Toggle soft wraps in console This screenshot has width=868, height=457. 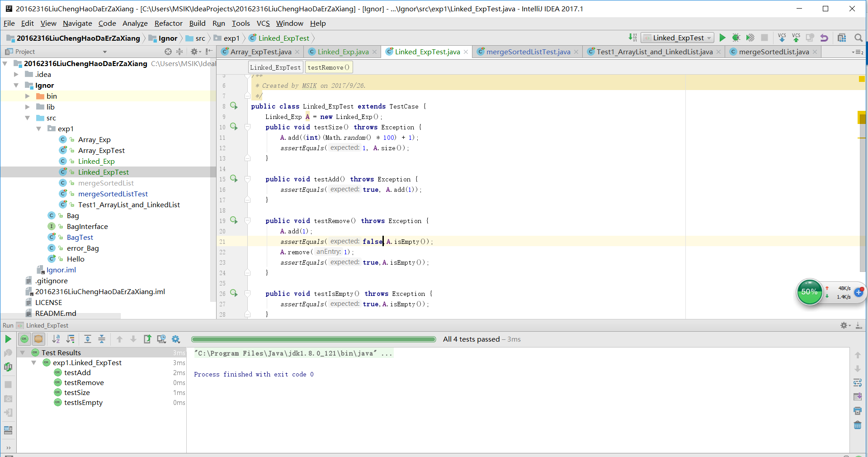858,383
